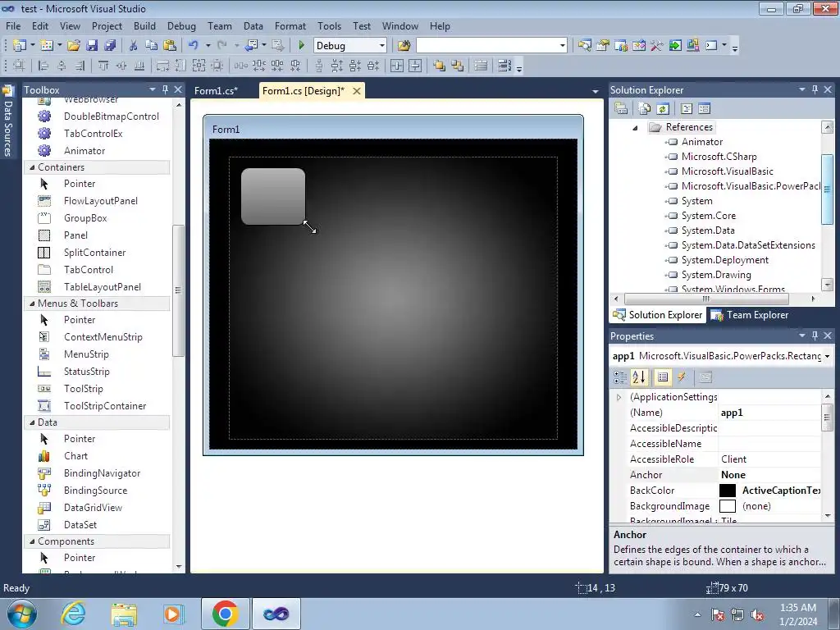Click Show All Files in Solution Explorer
840x630 pixels.
(645, 109)
